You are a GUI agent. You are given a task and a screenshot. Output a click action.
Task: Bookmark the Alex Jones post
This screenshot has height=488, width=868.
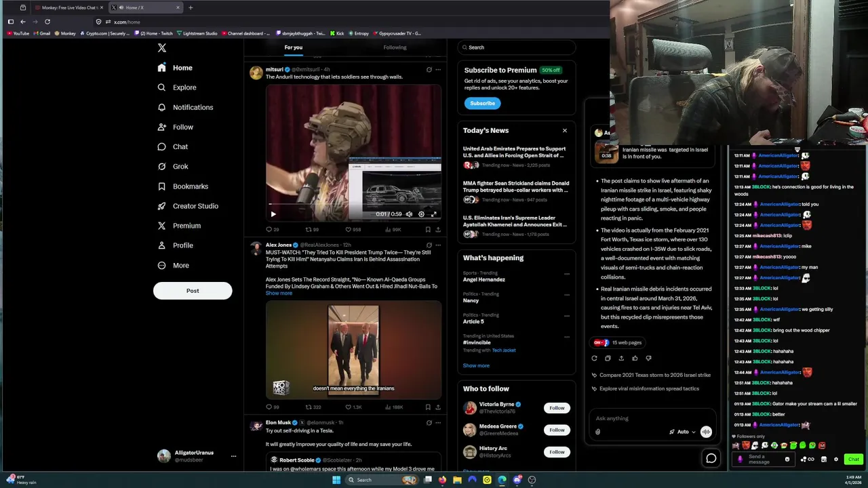428,407
